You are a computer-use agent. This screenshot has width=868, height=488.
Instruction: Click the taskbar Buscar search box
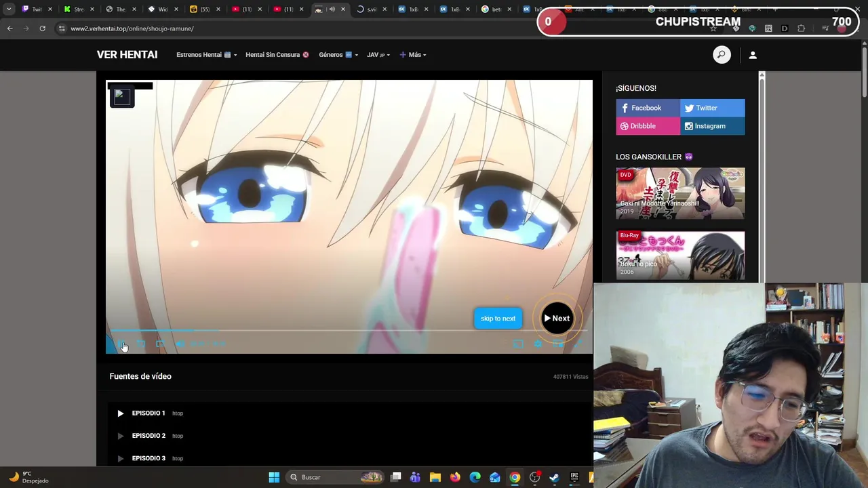[x=334, y=477]
